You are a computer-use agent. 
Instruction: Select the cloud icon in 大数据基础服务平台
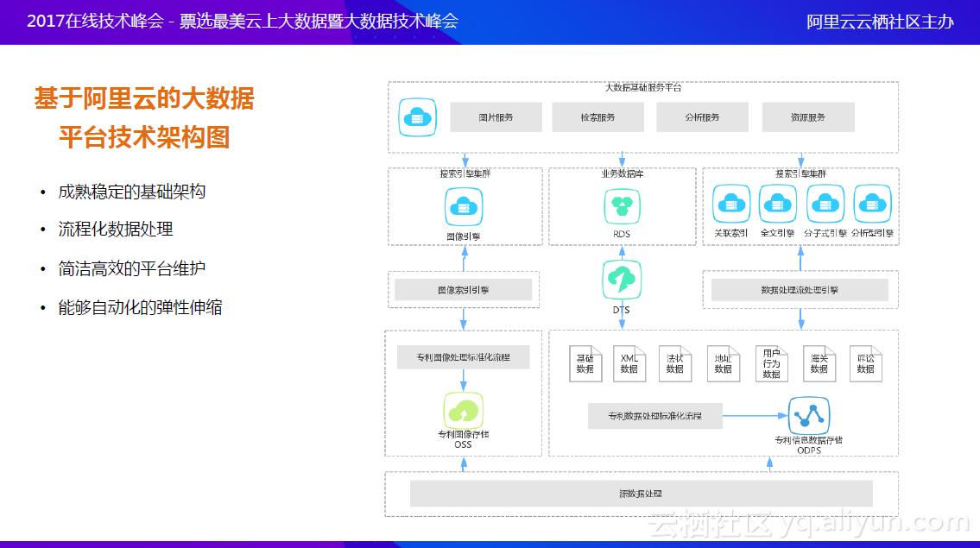point(416,117)
